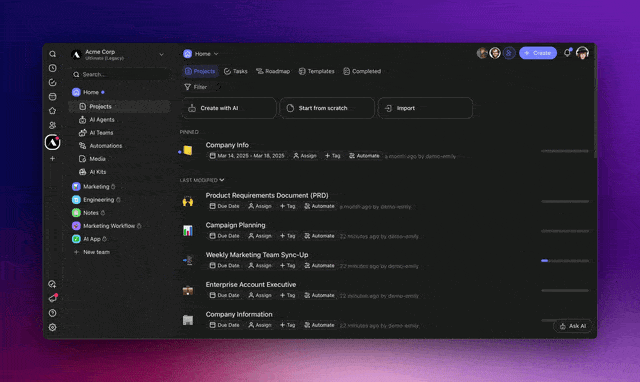640x382 pixels.
Task: Open the starred favorites icon in rail
Action: 53,111
